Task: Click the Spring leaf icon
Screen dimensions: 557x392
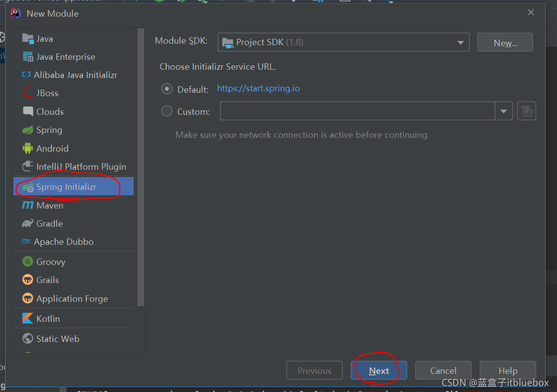Action: point(28,130)
